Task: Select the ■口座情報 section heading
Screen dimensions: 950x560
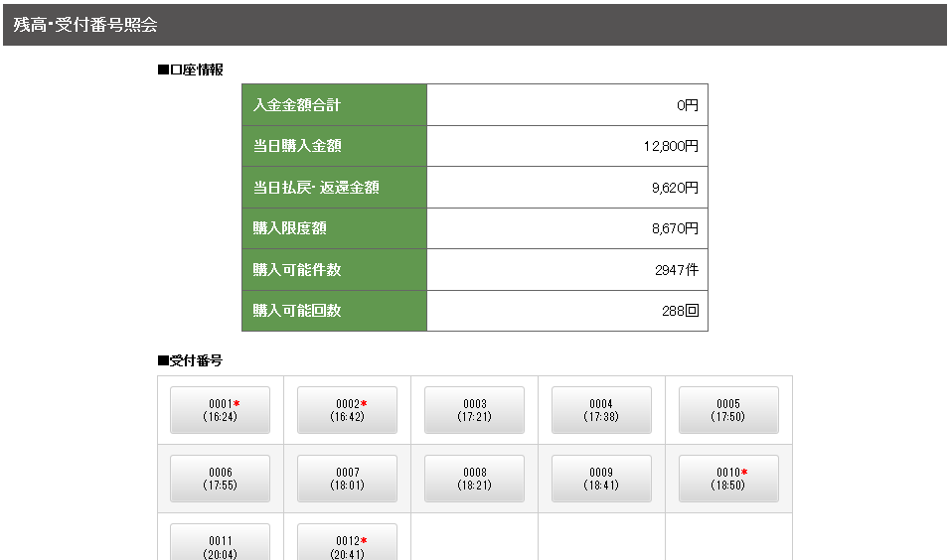Action: point(190,70)
